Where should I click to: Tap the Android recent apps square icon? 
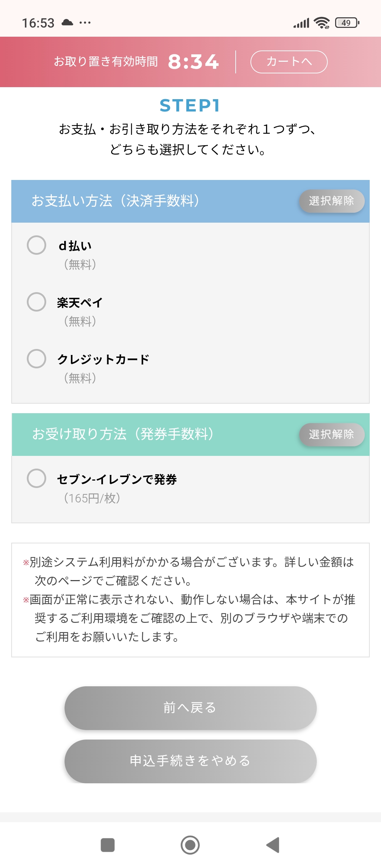[x=108, y=845]
